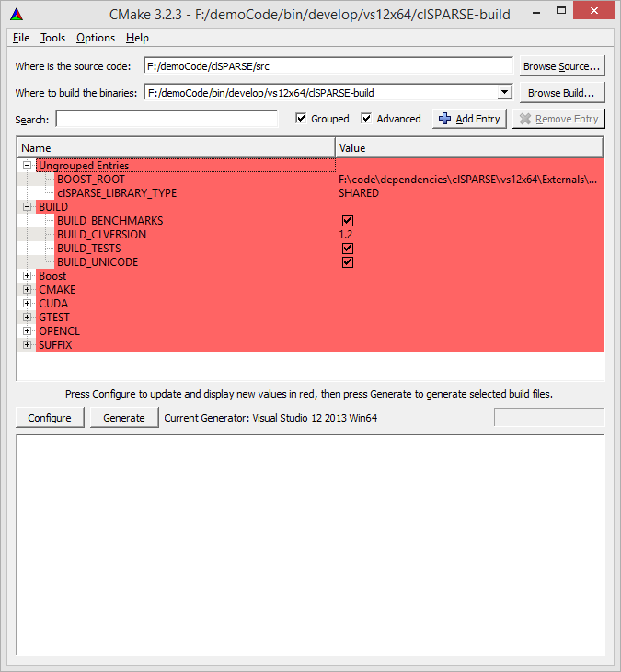The width and height of the screenshot is (621, 672).
Task: Click the BOOST_ROOT path value
Action: [467, 180]
